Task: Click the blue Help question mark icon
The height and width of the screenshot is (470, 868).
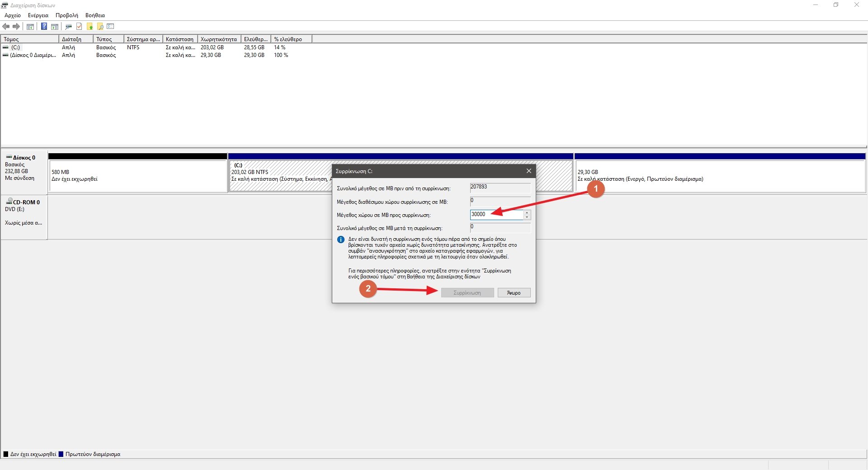Action: pos(44,27)
